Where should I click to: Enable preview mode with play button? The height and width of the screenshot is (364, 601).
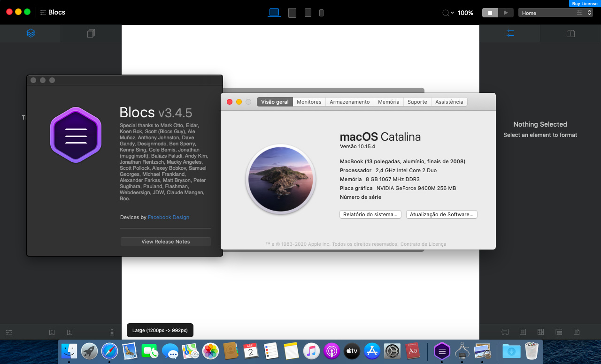(506, 13)
